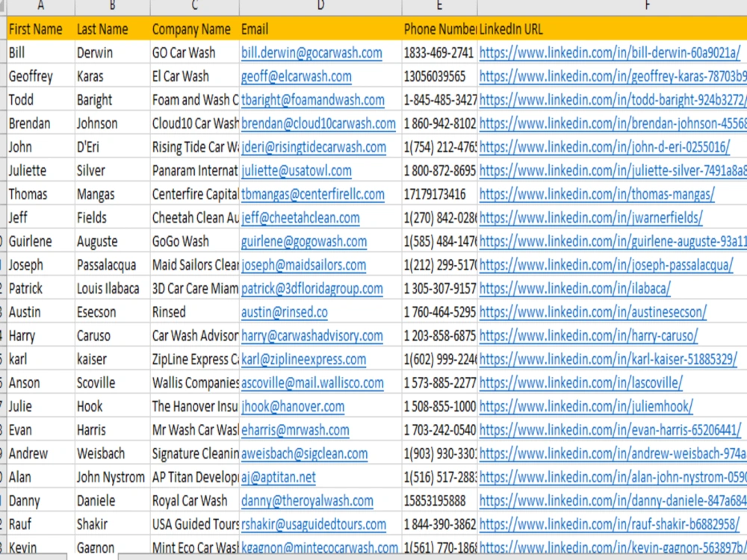Screen dimensions: 747x560
Task: Open eharris@mrwash.com email link
Action: [295, 430]
